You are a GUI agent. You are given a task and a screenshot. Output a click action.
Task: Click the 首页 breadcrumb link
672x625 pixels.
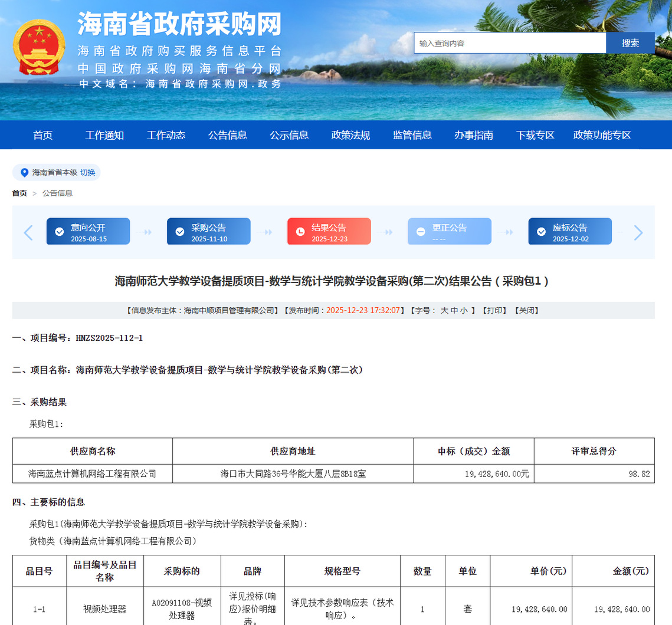(x=19, y=193)
